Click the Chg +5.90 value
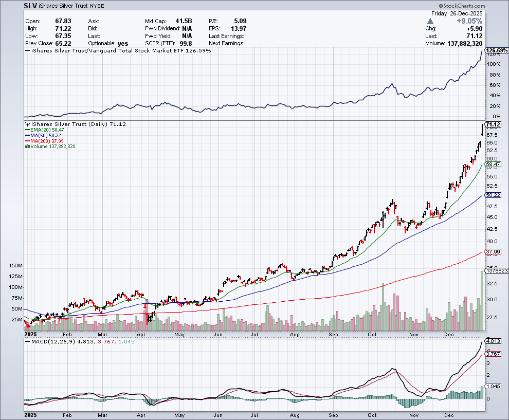This screenshot has height=420, width=509. click(474, 29)
